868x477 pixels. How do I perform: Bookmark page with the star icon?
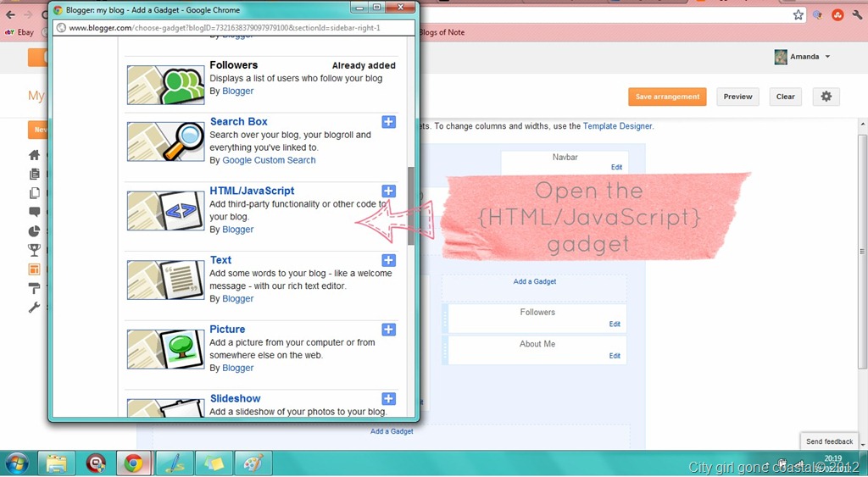pyautogui.click(x=798, y=15)
